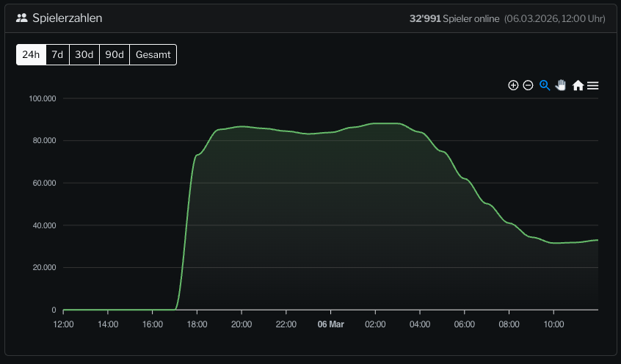
Task: Show the 30d time range
Action: 84,54
